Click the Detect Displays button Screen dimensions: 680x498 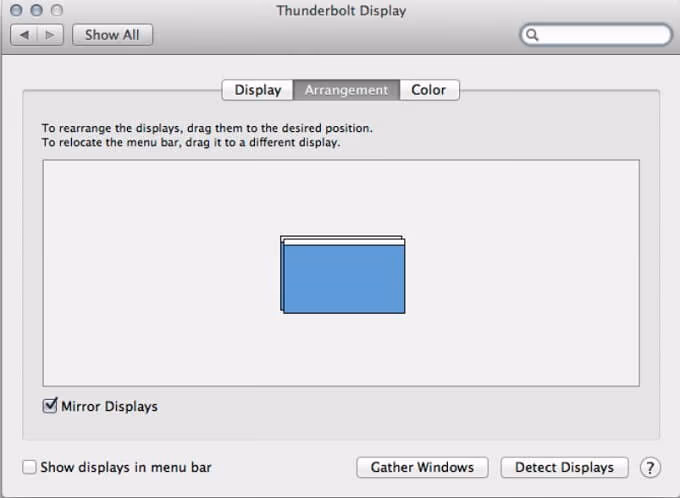[564, 467]
